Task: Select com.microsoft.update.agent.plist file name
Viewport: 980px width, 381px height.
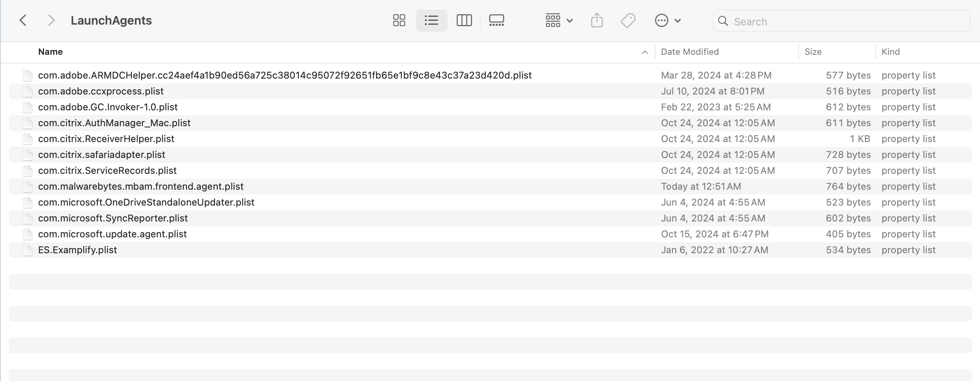Action: pos(112,234)
